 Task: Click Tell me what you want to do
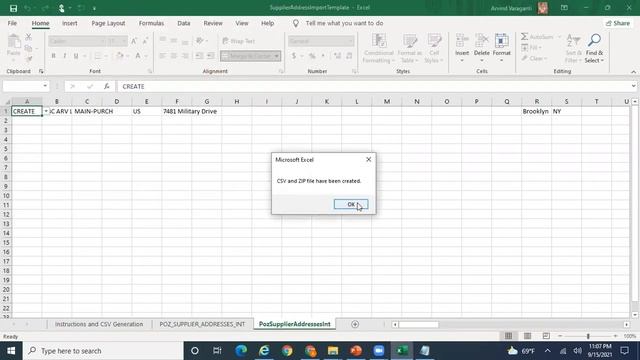click(344, 23)
